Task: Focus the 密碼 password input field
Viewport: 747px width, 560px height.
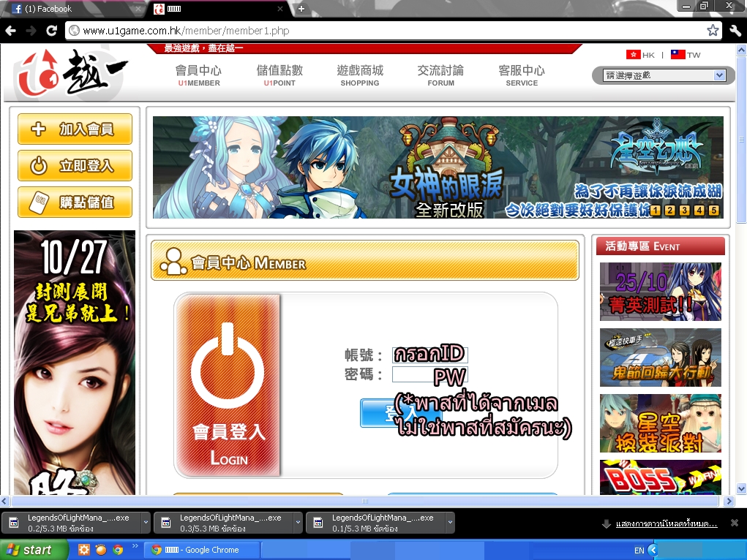Action: (429, 375)
